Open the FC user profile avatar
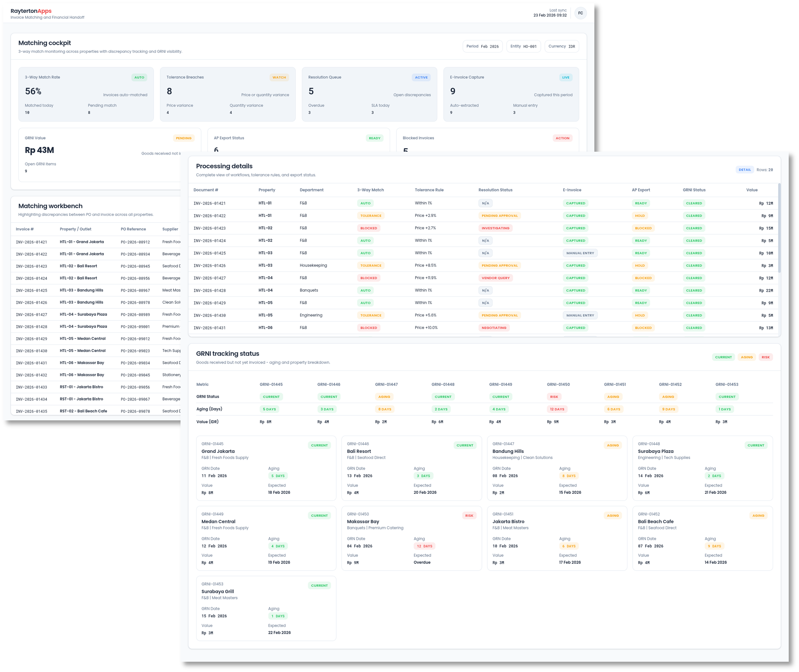The width and height of the screenshot is (799, 672). click(581, 12)
